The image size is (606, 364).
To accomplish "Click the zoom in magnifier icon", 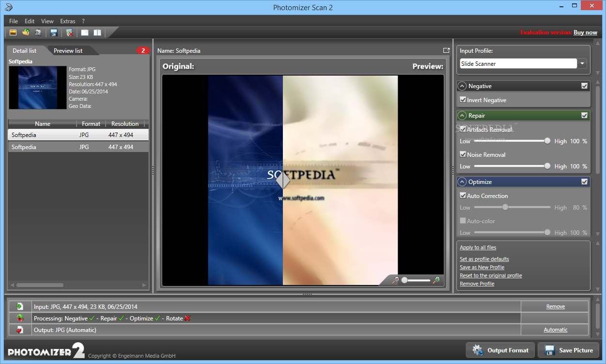I will click(436, 280).
